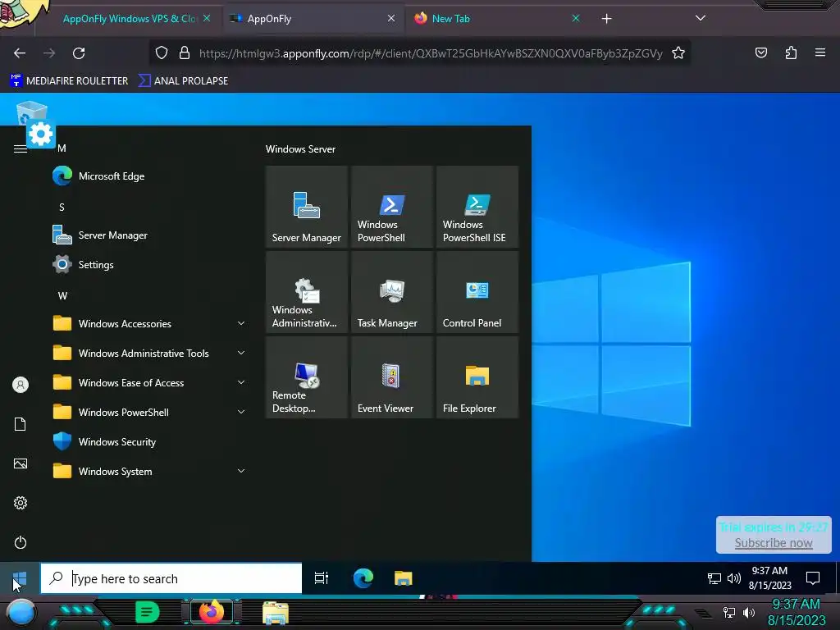Switch to the AppOnFly tab
840x630 pixels.
click(x=313, y=19)
